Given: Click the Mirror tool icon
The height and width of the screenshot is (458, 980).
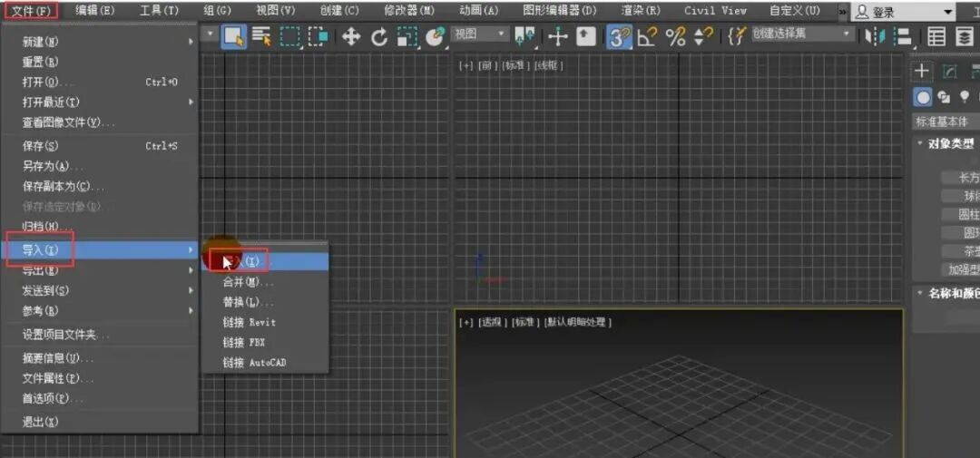Looking at the screenshot, I should point(875,37).
